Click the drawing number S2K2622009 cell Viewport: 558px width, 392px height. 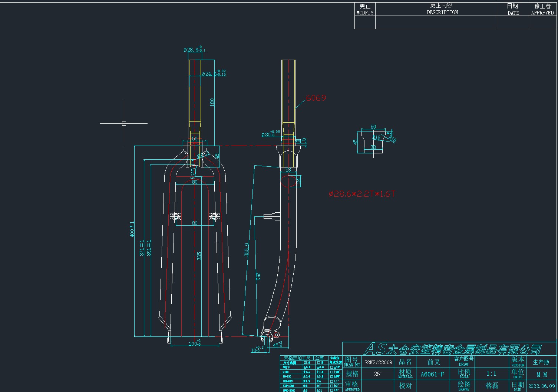(378, 362)
